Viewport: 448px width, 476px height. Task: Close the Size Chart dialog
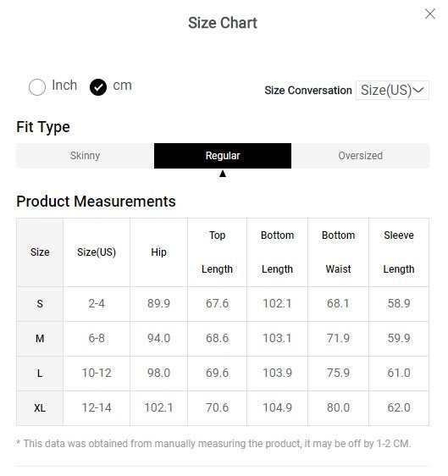pos(429,14)
